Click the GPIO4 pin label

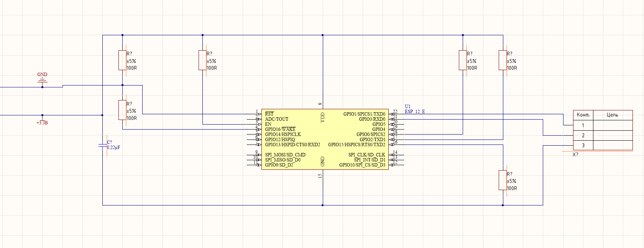tap(379, 129)
